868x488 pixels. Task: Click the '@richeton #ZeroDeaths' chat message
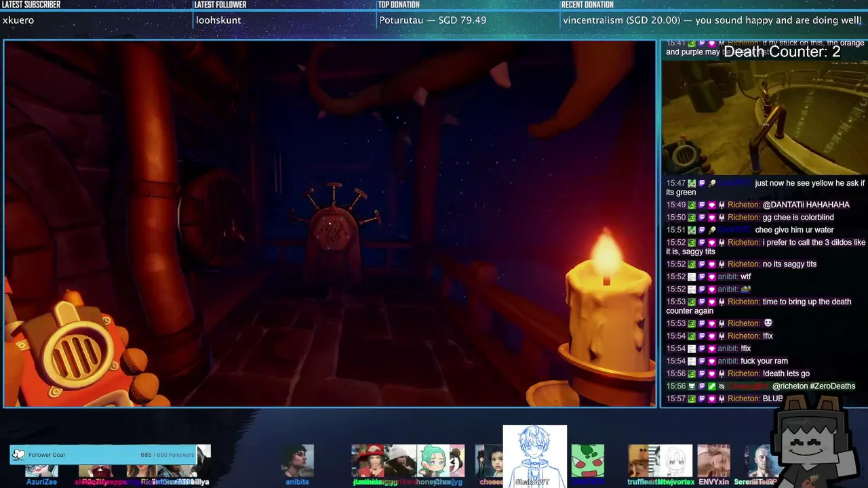point(814,386)
